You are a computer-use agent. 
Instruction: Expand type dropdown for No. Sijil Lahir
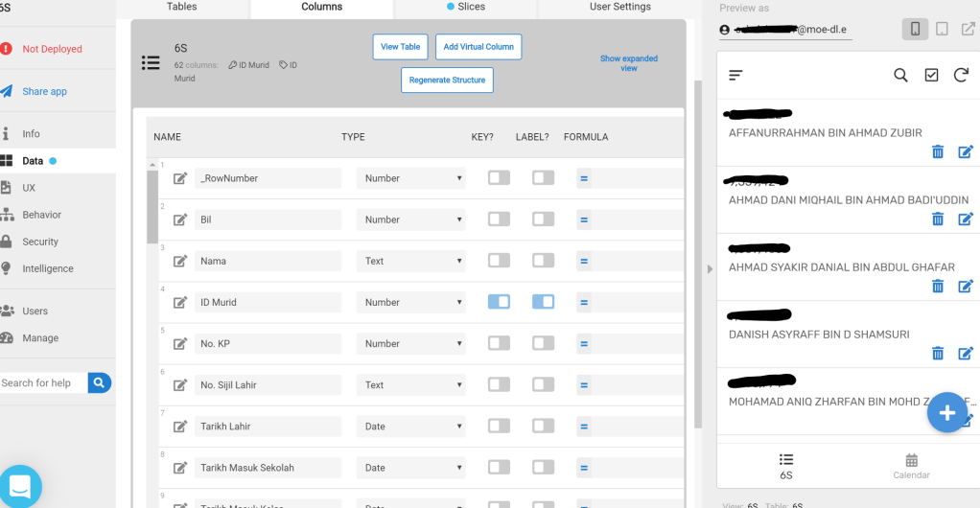[411, 385]
